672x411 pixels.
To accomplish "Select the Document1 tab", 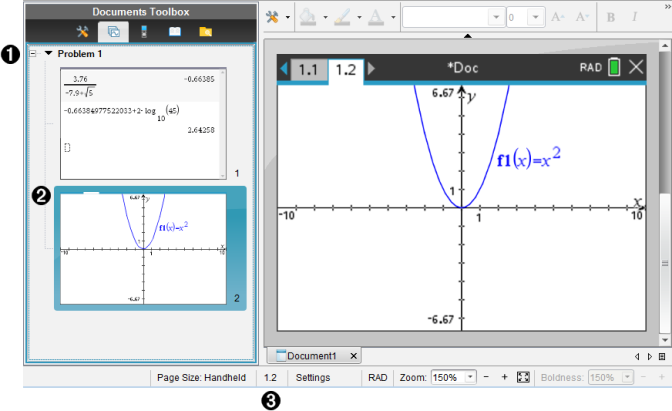I will [311, 355].
